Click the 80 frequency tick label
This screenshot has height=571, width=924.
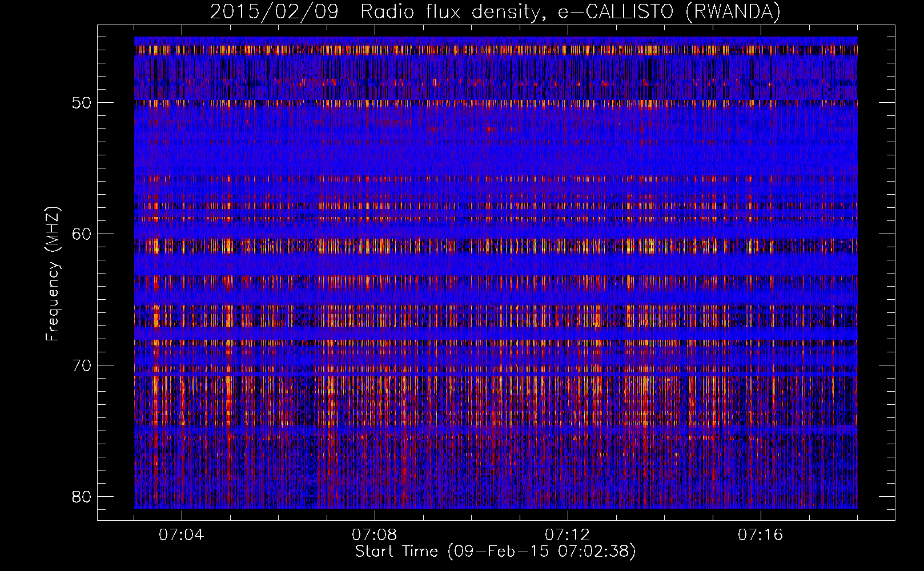(x=82, y=496)
